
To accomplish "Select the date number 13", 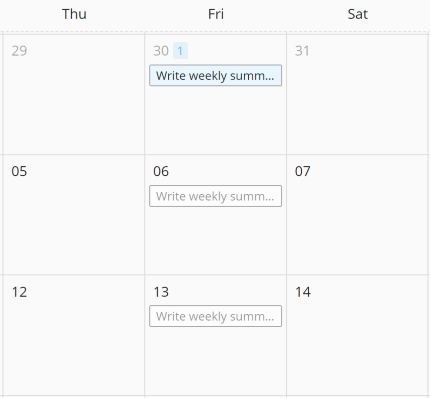I will pos(161,292).
